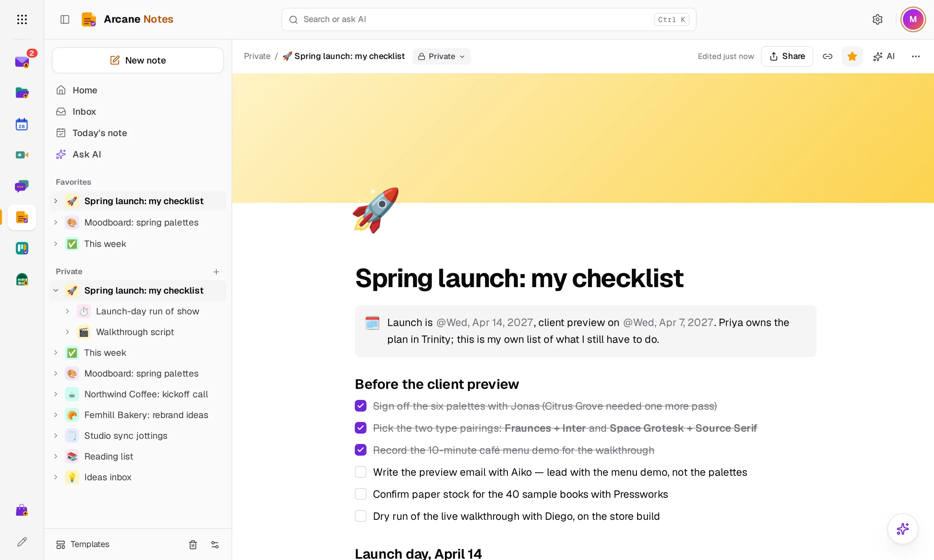934x560 pixels.
Task: Open Inbox in sidebar
Action: coord(138,112)
